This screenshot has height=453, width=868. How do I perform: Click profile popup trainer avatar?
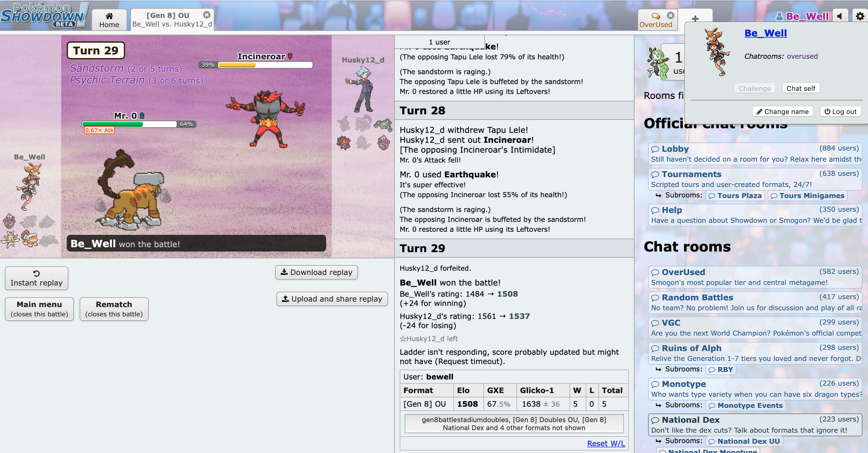(x=717, y=52)
